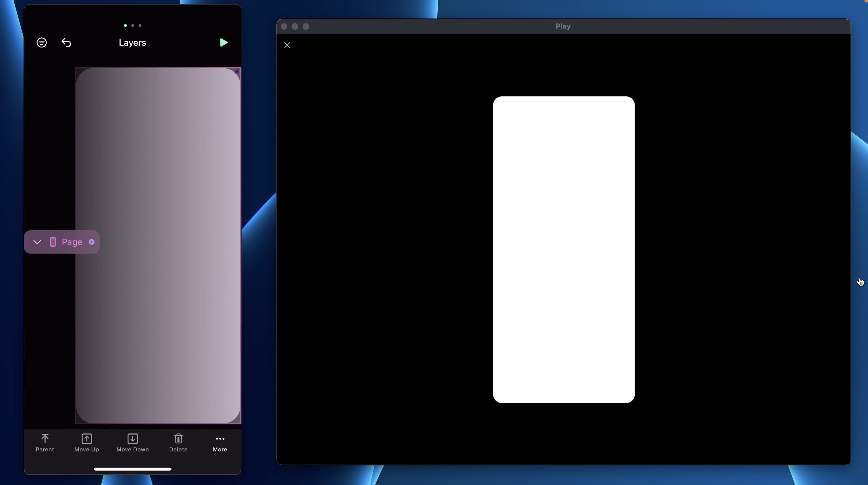868x485 pixels.
Task: Select the Page layer label
Action: pyautogui.click(x=72, y=242)
